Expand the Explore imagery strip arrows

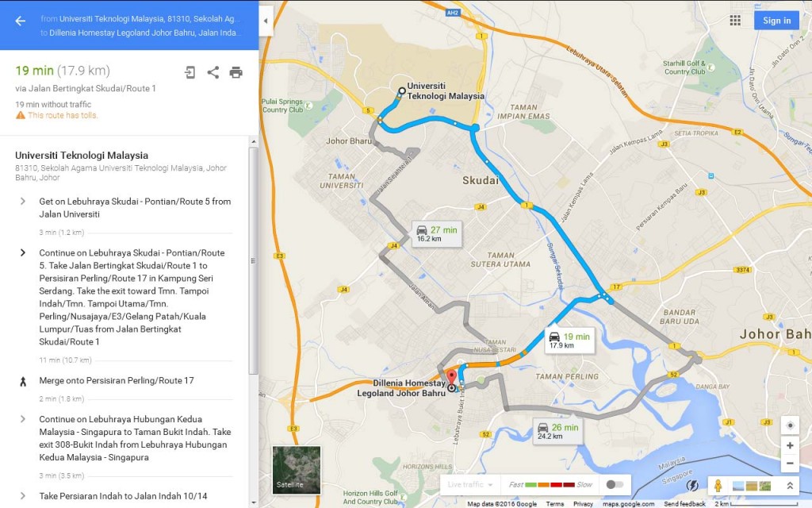[790, 486]
